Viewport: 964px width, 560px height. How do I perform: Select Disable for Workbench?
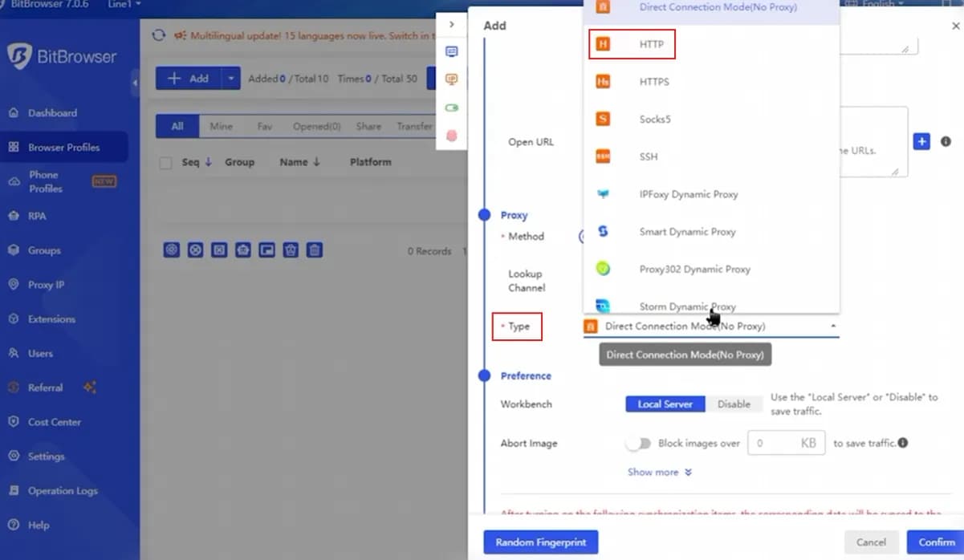(734, 404)
